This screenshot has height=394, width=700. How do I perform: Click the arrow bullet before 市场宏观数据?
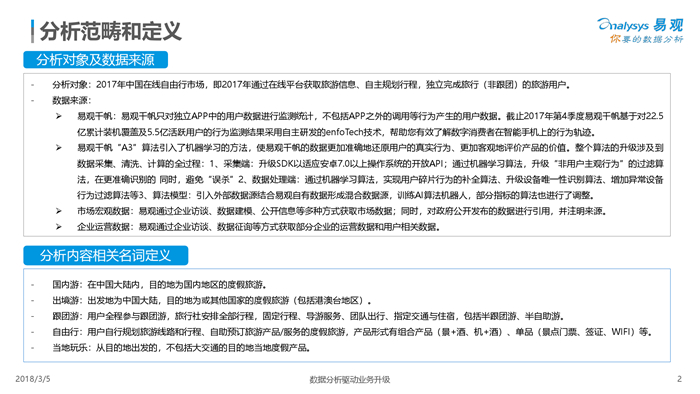tap(58, 211)
